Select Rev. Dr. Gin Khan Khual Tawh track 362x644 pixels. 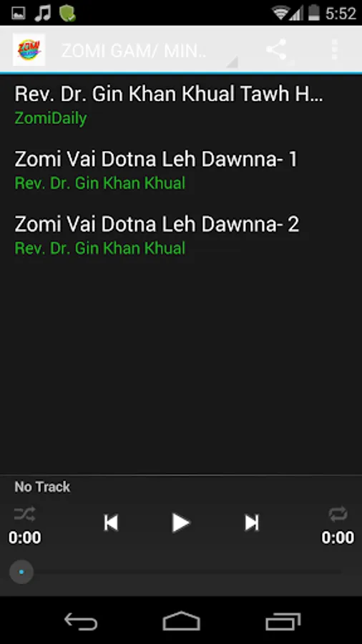pyautogui.click(x=181, y=106)
